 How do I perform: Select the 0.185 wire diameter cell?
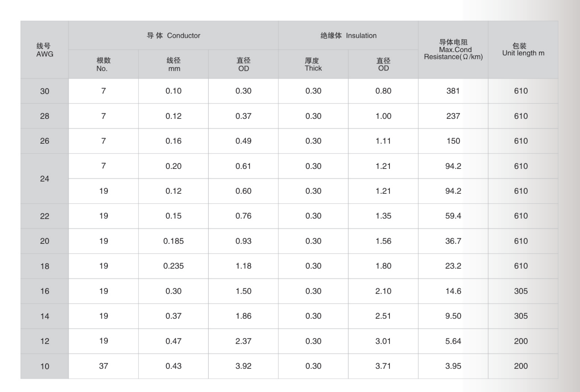tap(173, 241)
